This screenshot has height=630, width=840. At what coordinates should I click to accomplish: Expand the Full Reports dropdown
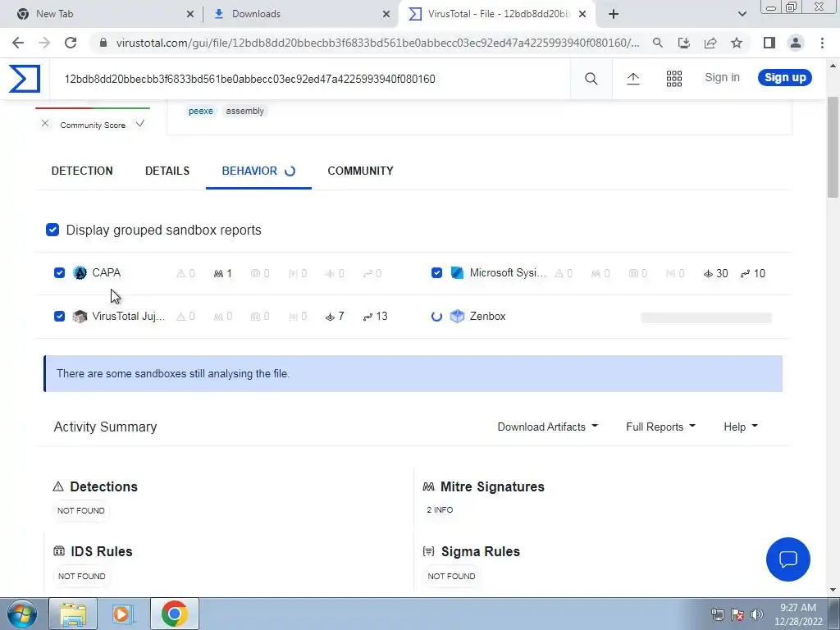pyautogui.click(x=660, y=427)
